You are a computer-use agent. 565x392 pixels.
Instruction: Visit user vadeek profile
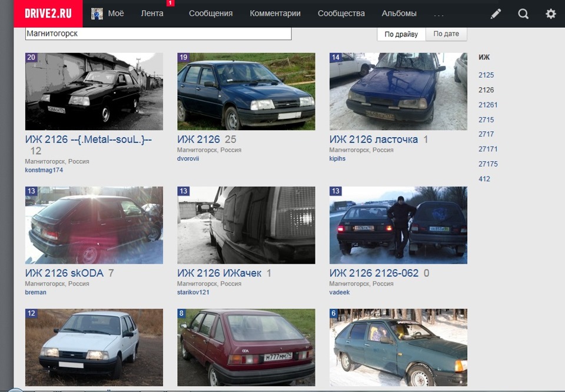point(340,292)
